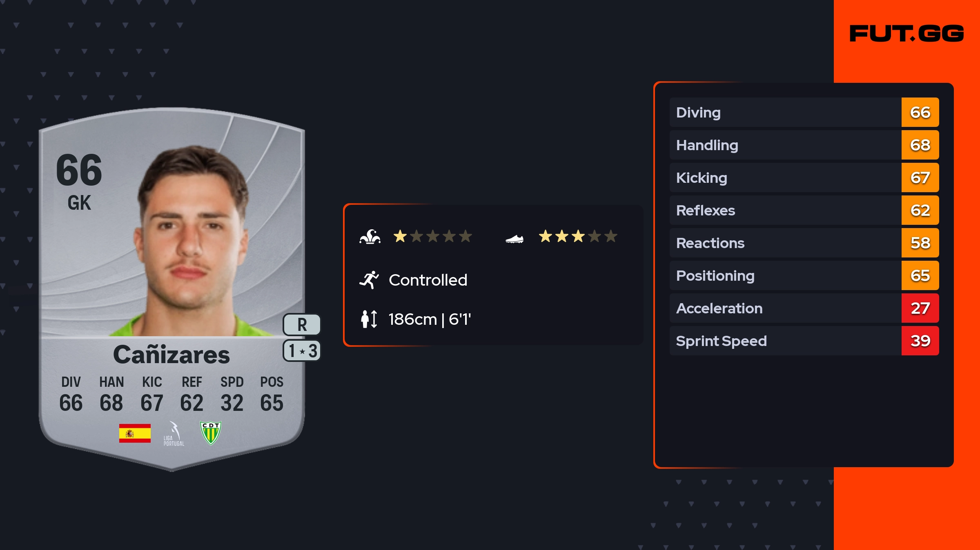This screenshot has width=980, height=550.
Task: Click the player height icon
Action: coord(369,319)
